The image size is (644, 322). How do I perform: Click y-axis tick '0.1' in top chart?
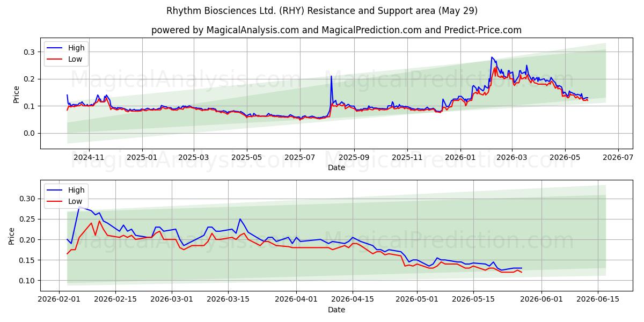[x=31, y=106]
